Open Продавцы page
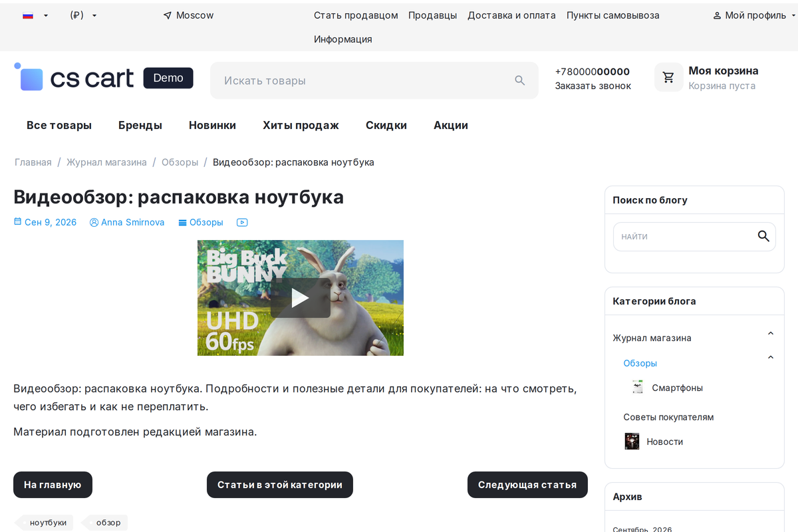798x532 pixels. coord(433,15)
